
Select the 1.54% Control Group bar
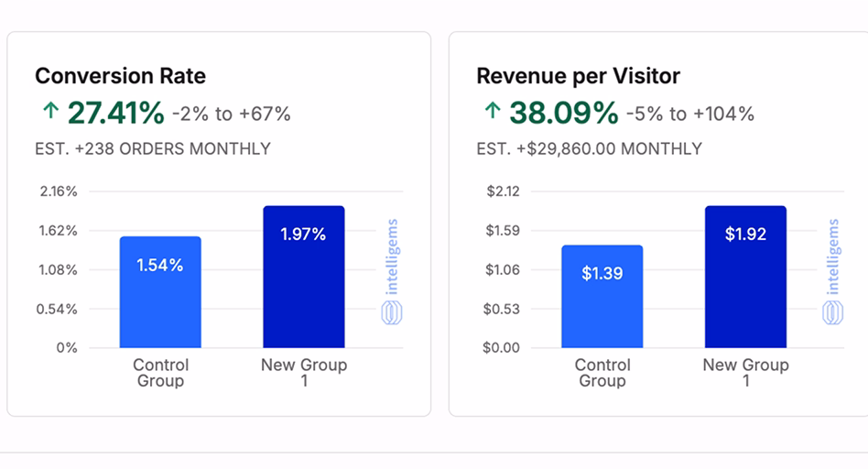pyautogui.click(x=160, y=292)
